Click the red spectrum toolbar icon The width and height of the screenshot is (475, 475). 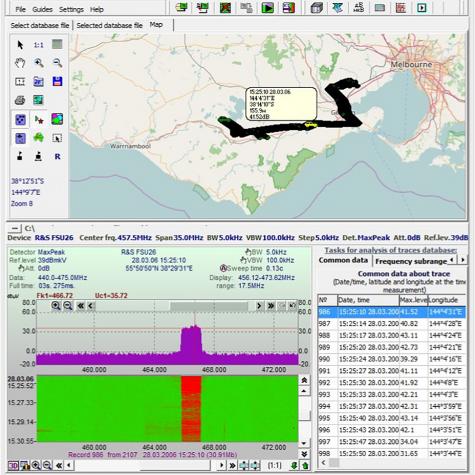point(400,7)
